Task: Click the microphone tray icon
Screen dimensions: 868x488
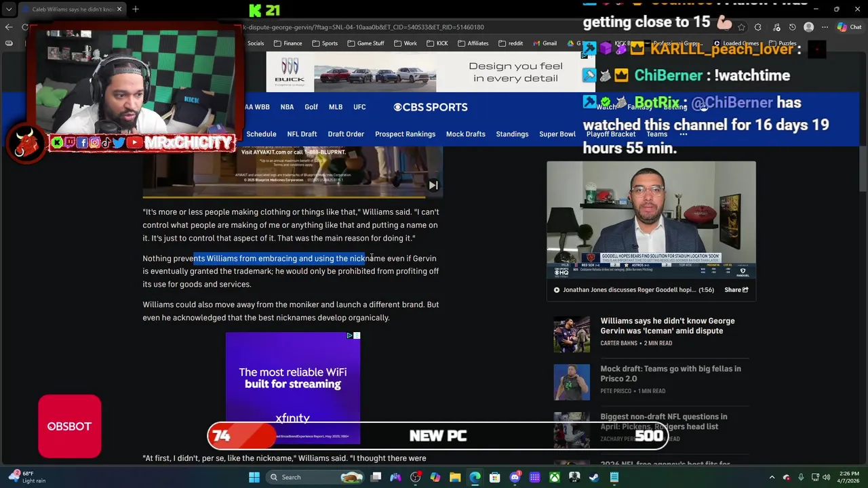Action: coord(801,477)
